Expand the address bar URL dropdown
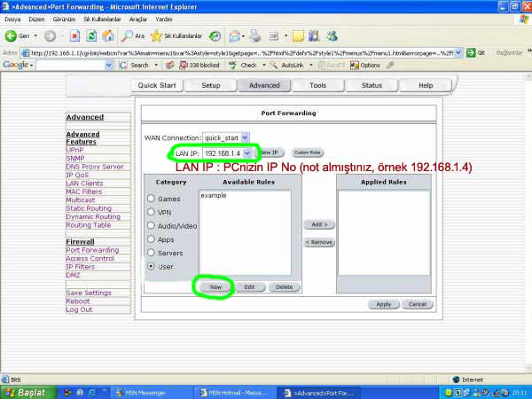The image size is (532, 399). point(458,52)
